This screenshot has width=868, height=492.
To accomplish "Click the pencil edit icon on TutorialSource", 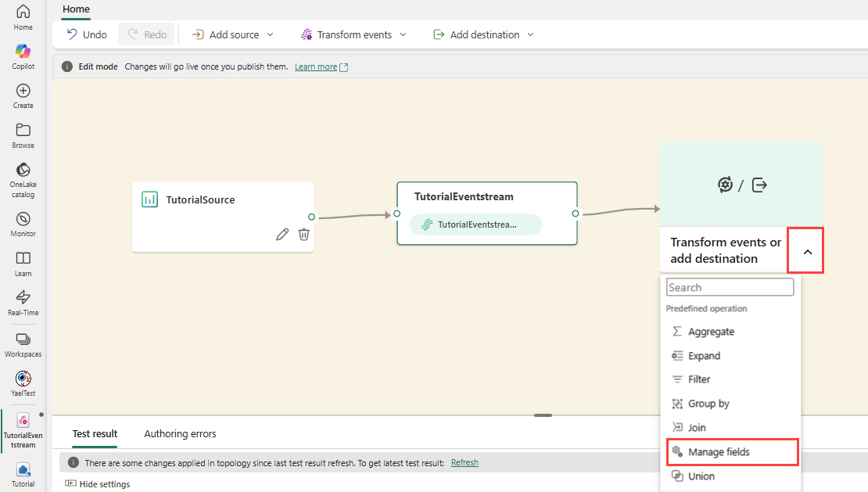I will [x=282, y=234].
